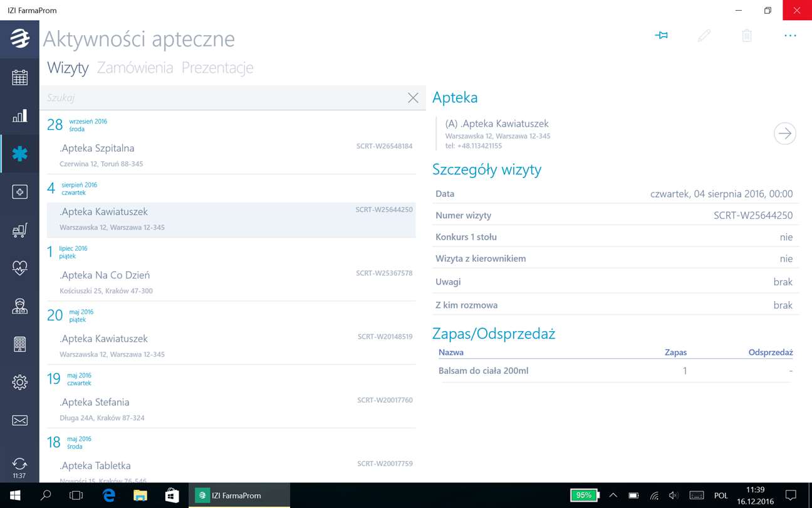Switch to the Prezentacje tab
This screenshot has width=812, height=508.
pos(217,68)
